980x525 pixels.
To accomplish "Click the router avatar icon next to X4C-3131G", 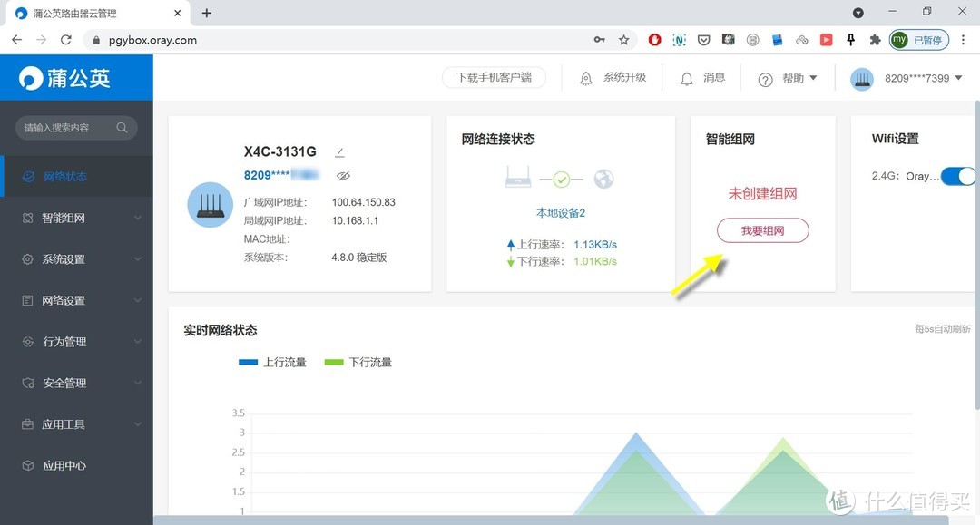I will click(x=210, y=204).
